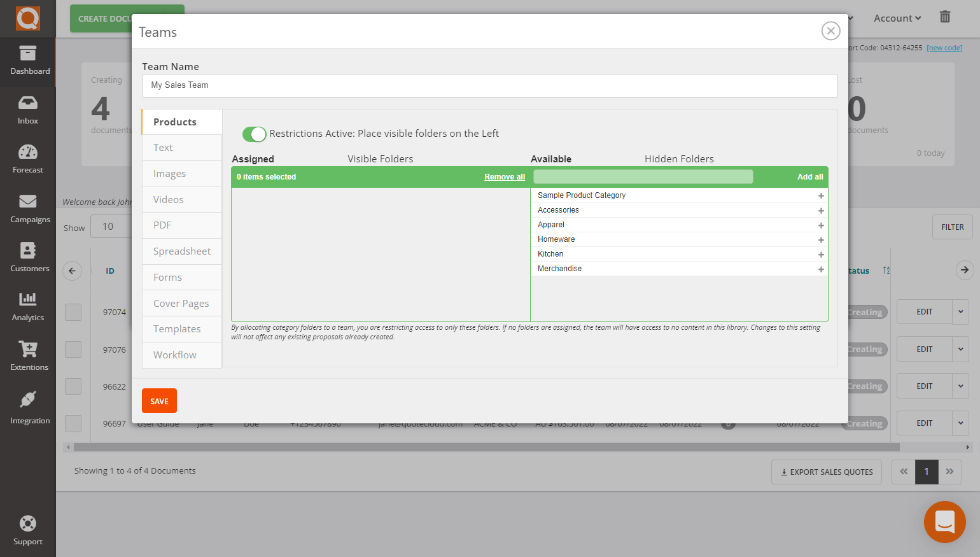The image size is (980, 557).
Task: Add the Apparel folder with its plus control
Action: [821, 224]
